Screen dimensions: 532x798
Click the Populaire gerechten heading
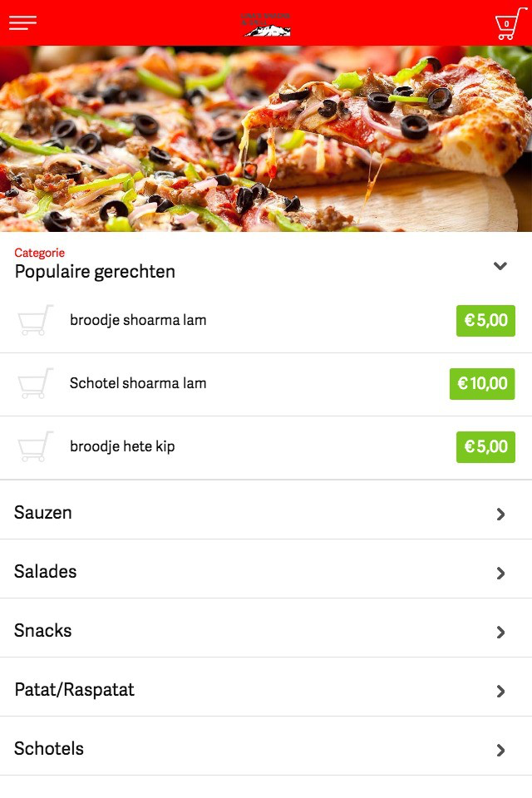(95, 272)
